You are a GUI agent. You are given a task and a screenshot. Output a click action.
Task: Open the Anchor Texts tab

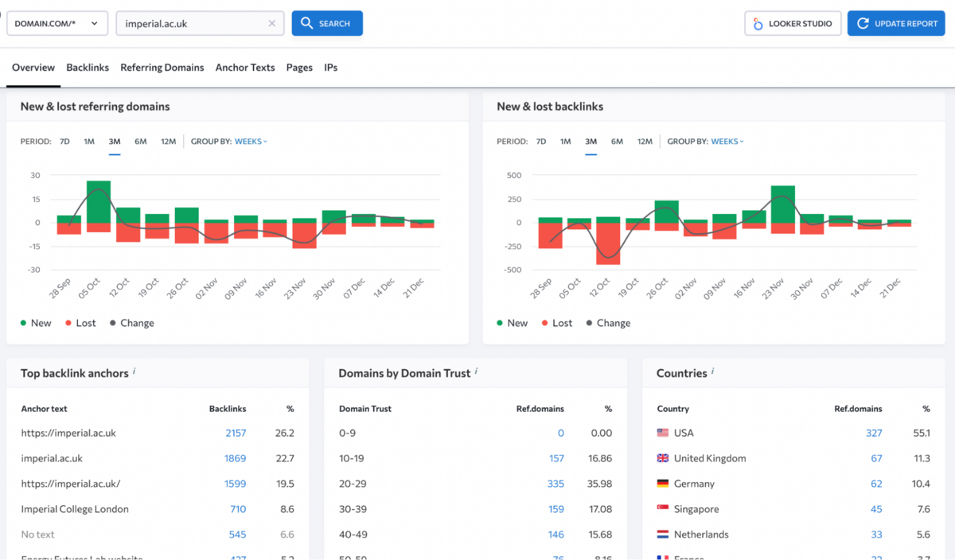coord(245,68)
